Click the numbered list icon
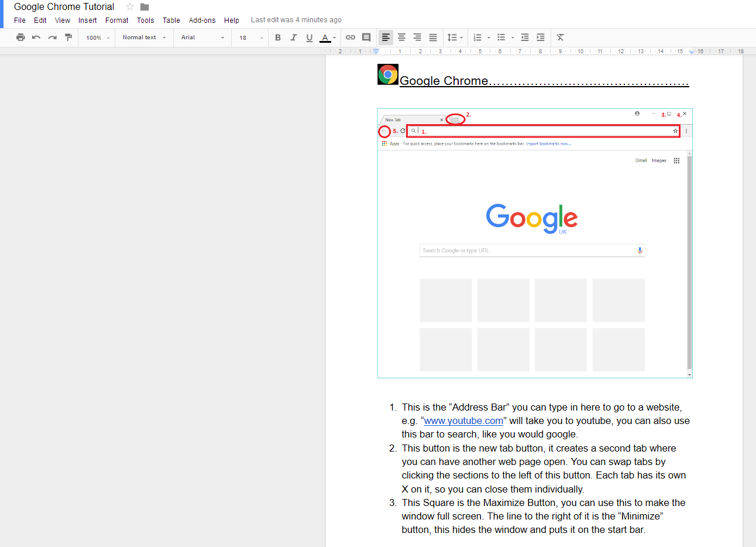 (477, 37)
